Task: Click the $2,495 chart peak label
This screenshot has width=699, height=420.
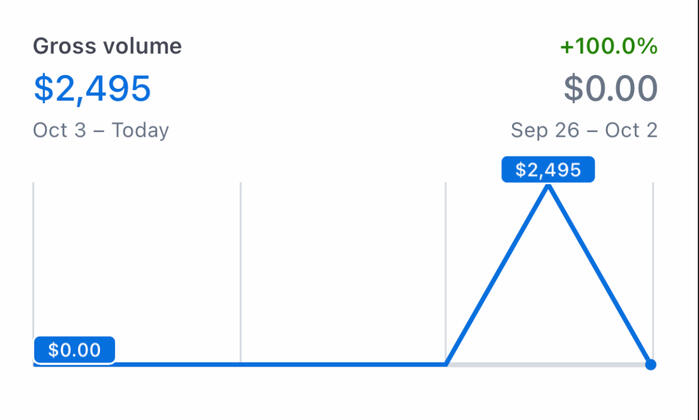Action: 548,170
